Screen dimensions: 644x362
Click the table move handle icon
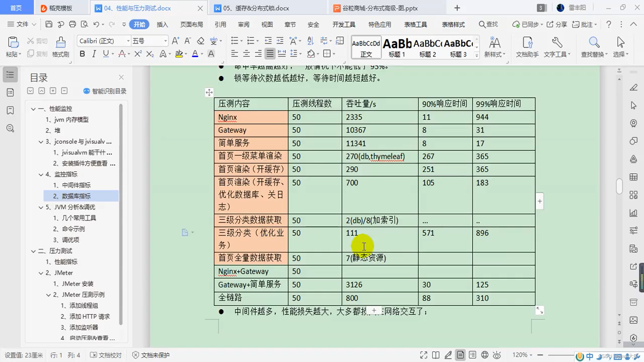coord(209,93)
